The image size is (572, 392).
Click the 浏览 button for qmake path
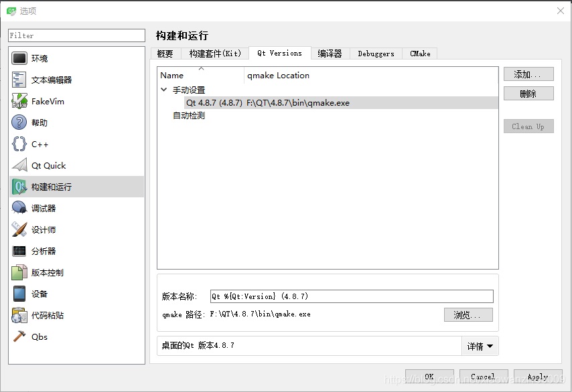468,314
